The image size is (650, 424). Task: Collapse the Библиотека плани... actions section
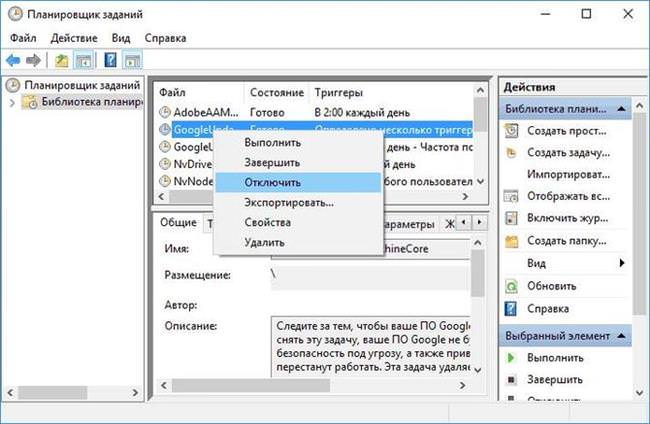621,109
